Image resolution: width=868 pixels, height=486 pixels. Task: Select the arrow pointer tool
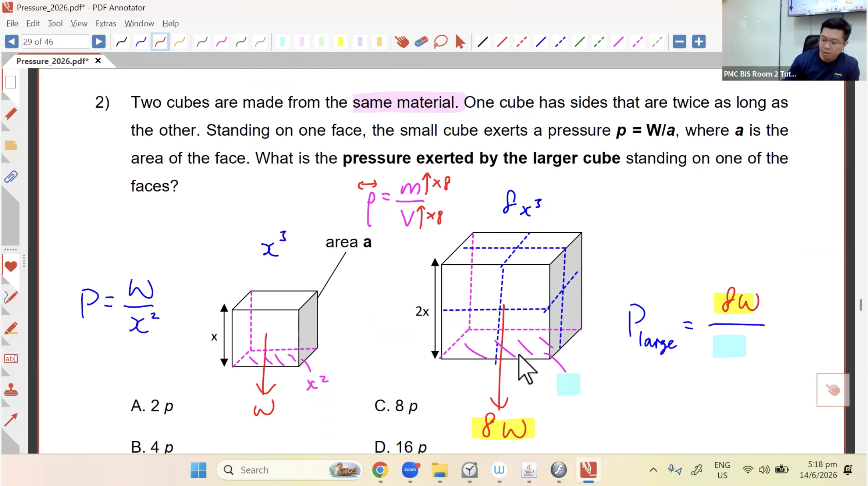[460, 42]
